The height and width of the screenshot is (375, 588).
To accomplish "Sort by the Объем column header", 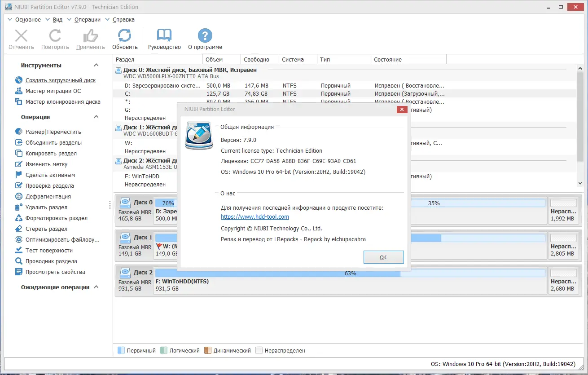I will tap(222, 60).
